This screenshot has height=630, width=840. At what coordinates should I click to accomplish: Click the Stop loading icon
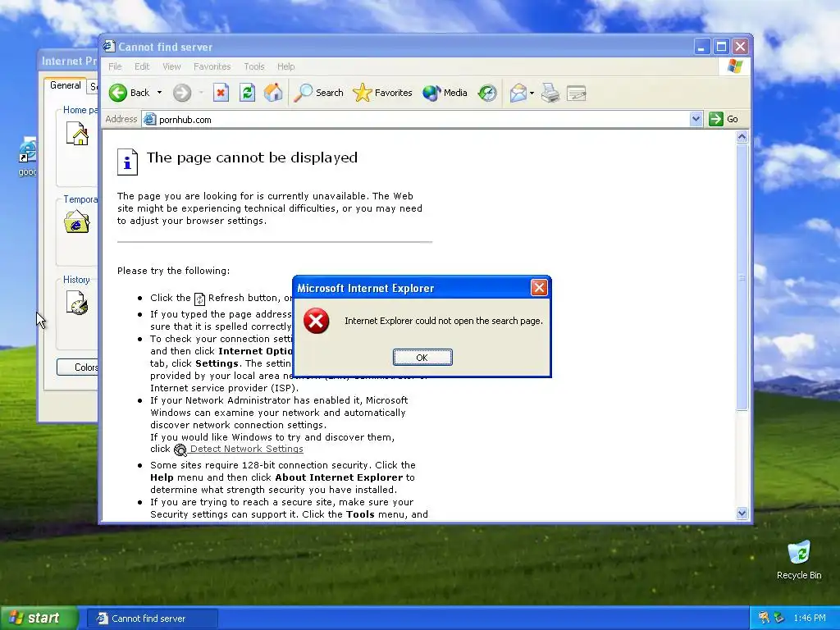pyautogui.click(x=221, y=93)
